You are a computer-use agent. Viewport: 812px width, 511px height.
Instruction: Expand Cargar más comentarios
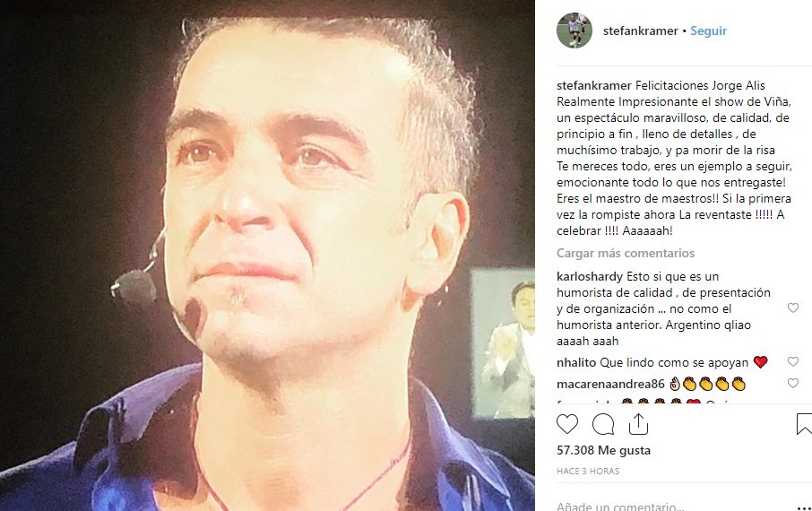[626, 253]
